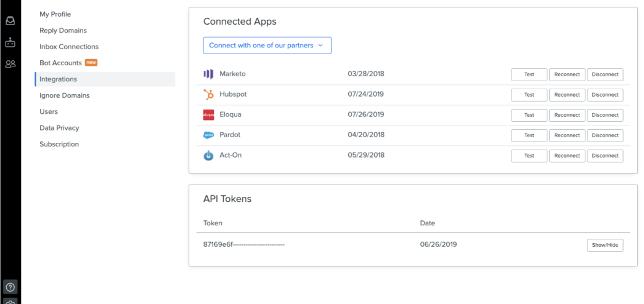Screen dimensions: 644x304
Task: Click the Eloqua app name
Action: [x=230, y=114]
